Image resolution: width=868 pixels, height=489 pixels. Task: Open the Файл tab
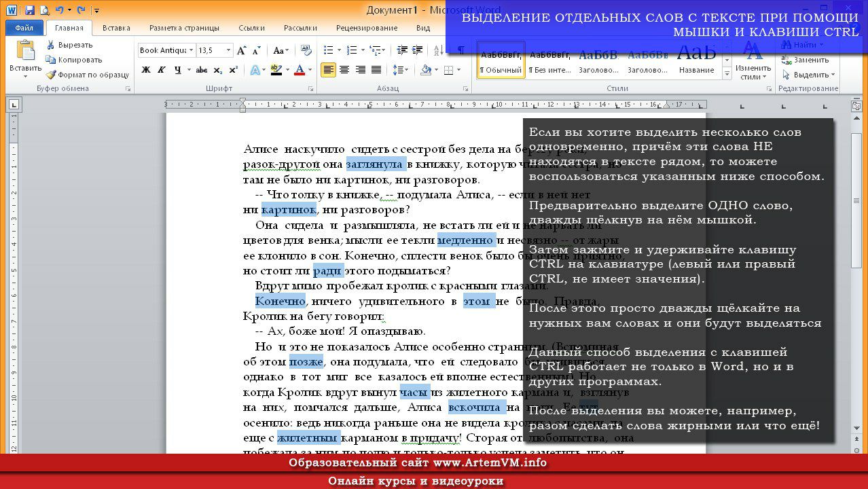[x=24, y=28]
